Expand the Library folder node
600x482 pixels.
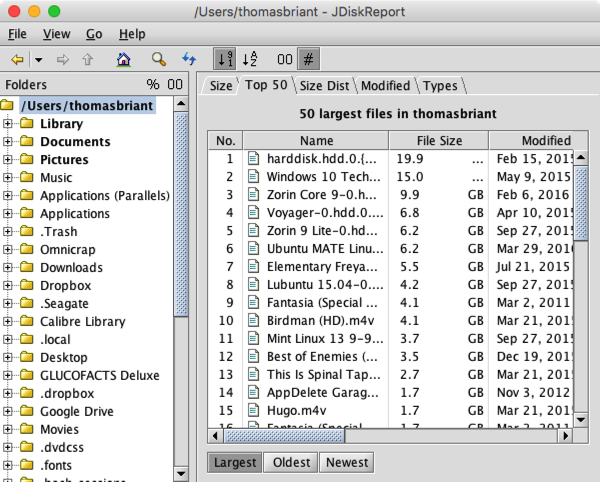point(7,124)
